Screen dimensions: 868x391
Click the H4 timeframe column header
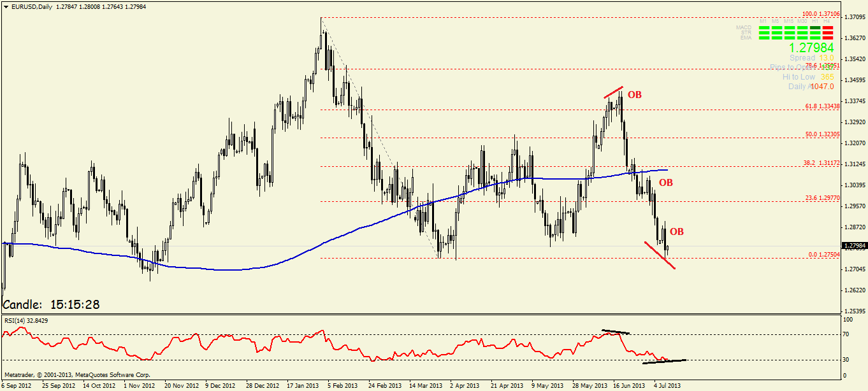(x=827, y=21)
